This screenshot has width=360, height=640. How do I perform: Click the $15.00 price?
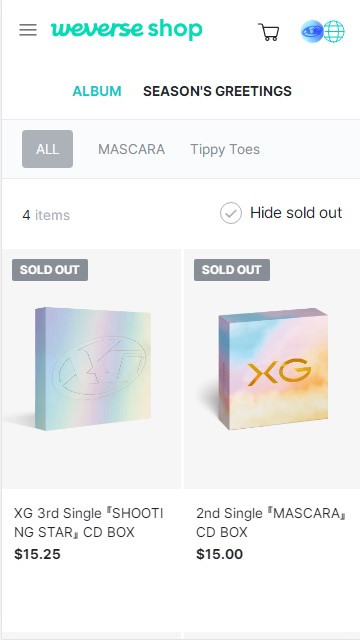click(x=220, y=554)
